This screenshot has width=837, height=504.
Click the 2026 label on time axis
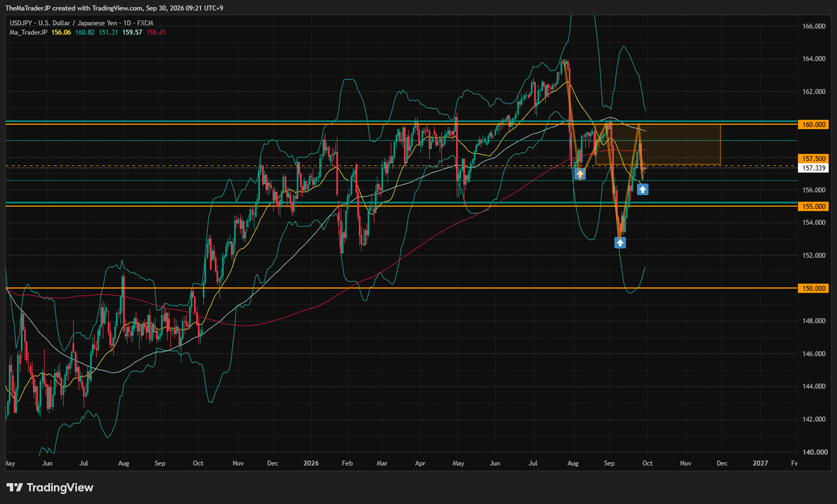310,462
